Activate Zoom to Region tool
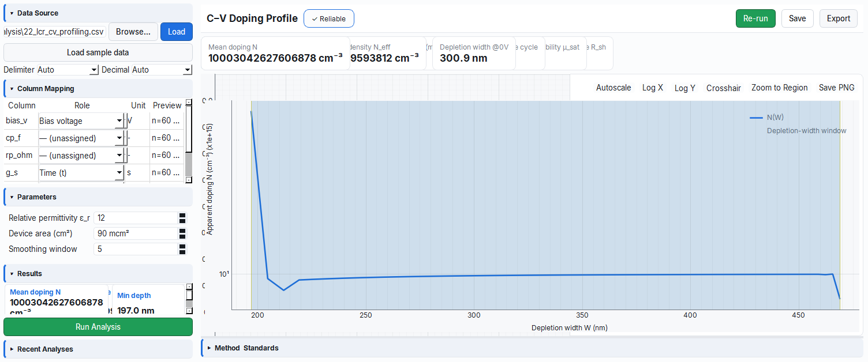This screenshot has height=362, width=868. click(780, 88)
